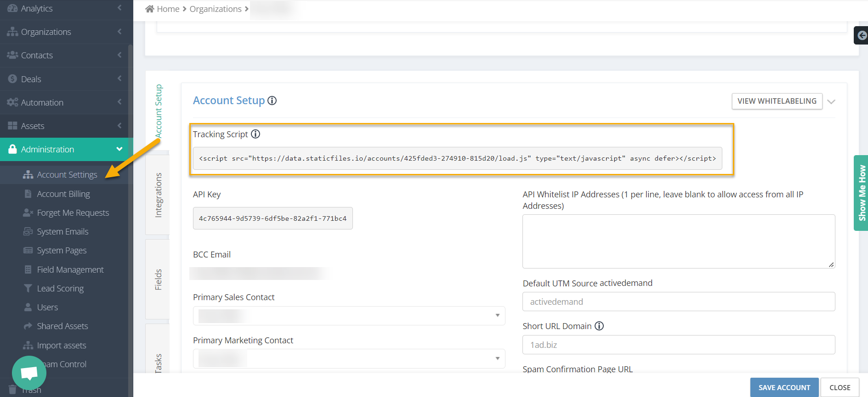This screenshot has width=868, height=397.
Task: Open the Primary Marketing Contact dropdown
Action: [x=349, y=358]
